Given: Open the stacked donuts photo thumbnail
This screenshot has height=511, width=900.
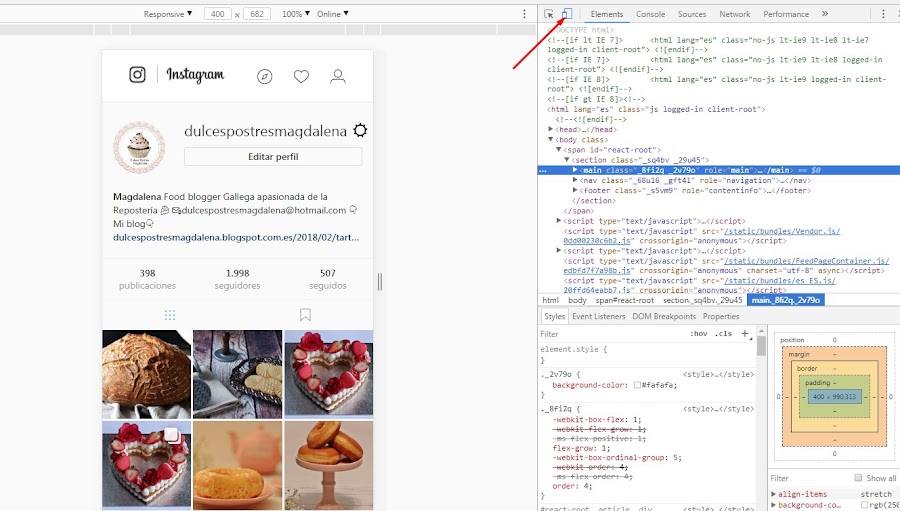Looking at the screenshot, I should tap(329, 465).
